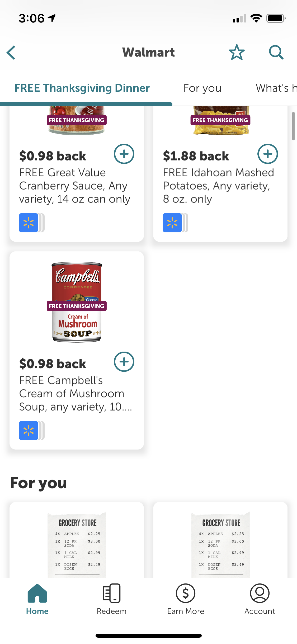
Task: Open the partially visible What's tab
Action: coord(276,88)
